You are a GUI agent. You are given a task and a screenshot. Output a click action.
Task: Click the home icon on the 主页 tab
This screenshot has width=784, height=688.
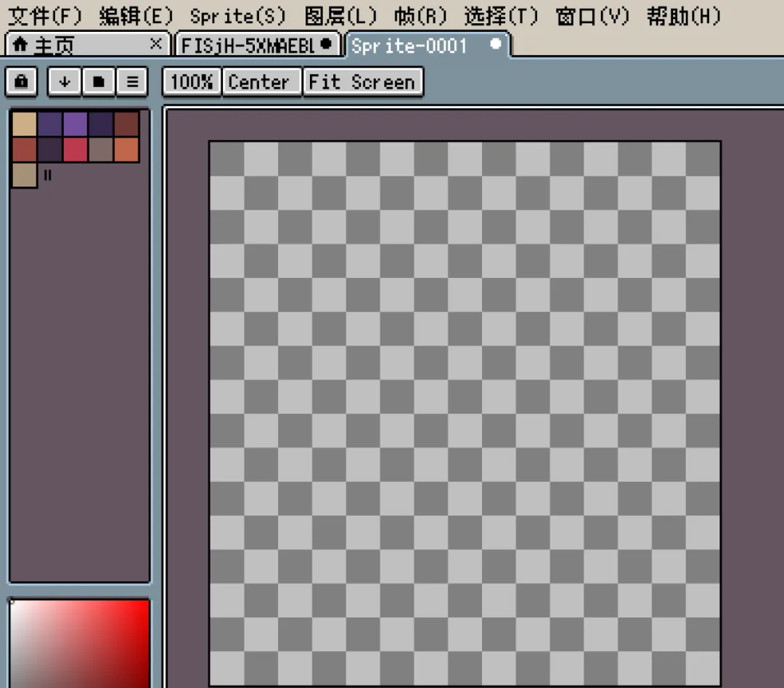click(x=20, y=45)
